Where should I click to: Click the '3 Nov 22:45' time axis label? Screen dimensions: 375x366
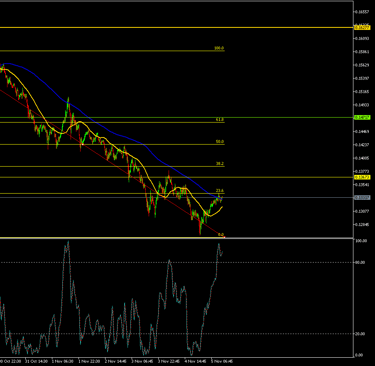pyautogui.click(x=169, y=361)
